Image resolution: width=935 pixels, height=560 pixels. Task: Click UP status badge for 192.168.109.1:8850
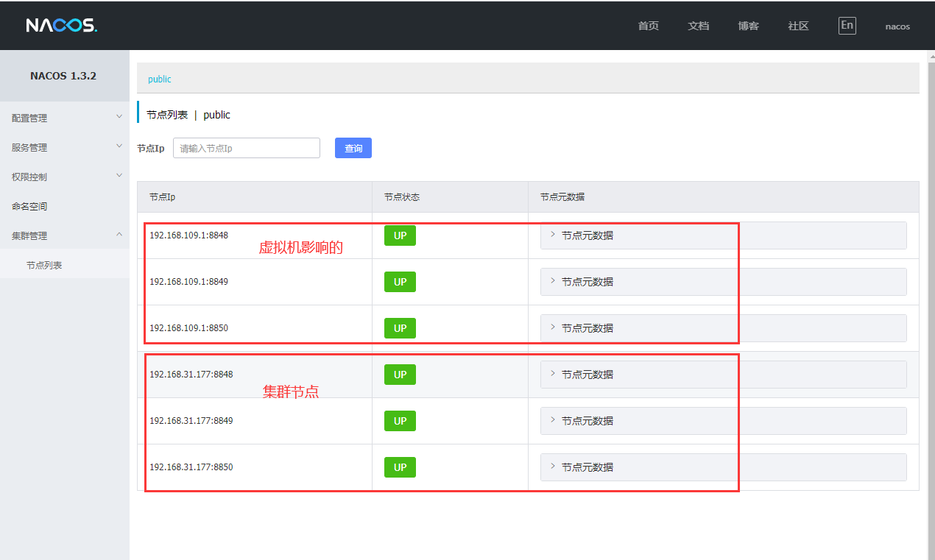tap(400, 328)
